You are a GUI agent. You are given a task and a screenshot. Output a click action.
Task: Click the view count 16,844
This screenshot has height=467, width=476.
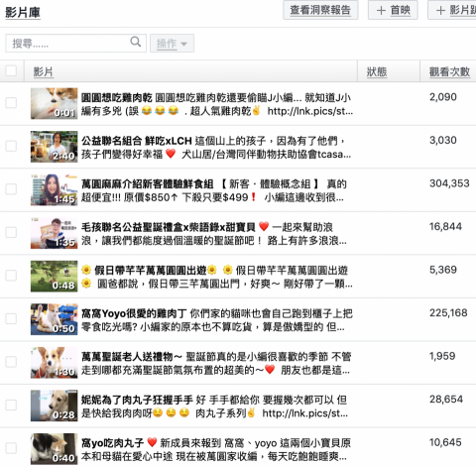[x=445, y=226]
